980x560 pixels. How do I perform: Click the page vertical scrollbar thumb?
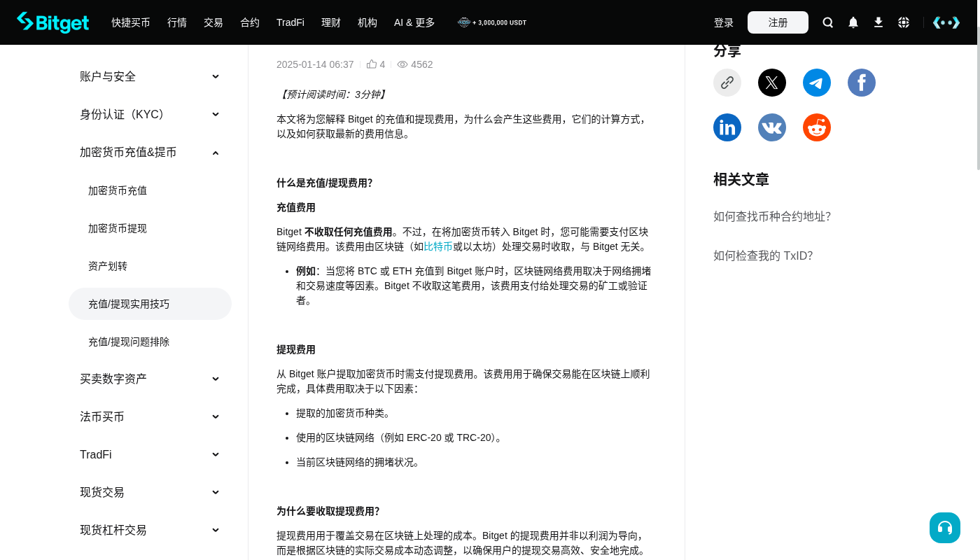tap(978, 98)
